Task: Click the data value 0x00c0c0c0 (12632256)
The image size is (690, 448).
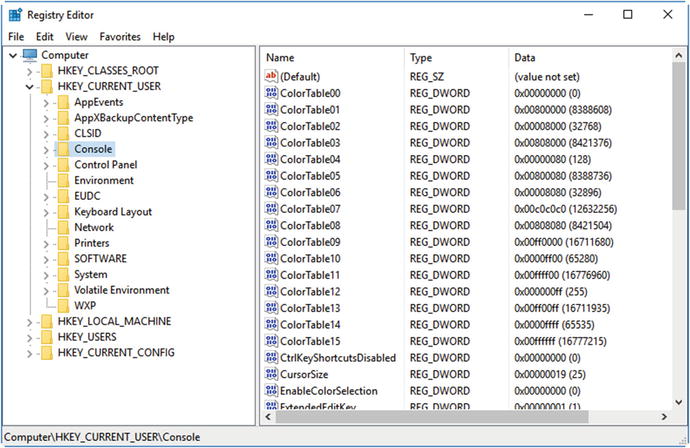Action: coord(565,209)
